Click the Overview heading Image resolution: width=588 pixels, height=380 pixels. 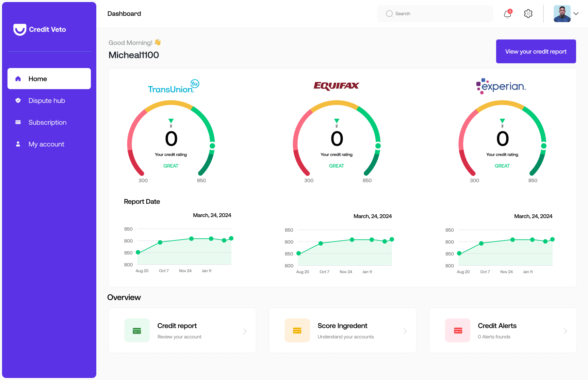[x=124, y=297]
